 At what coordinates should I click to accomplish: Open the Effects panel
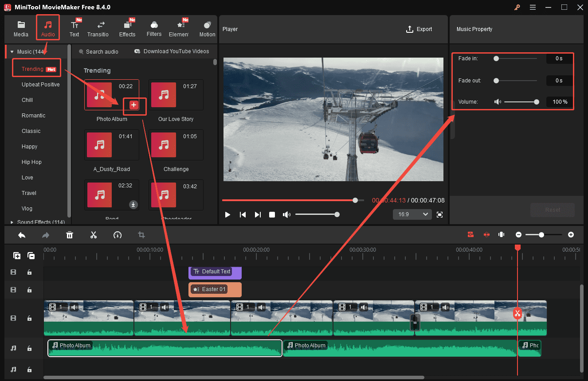click(127, 27)
